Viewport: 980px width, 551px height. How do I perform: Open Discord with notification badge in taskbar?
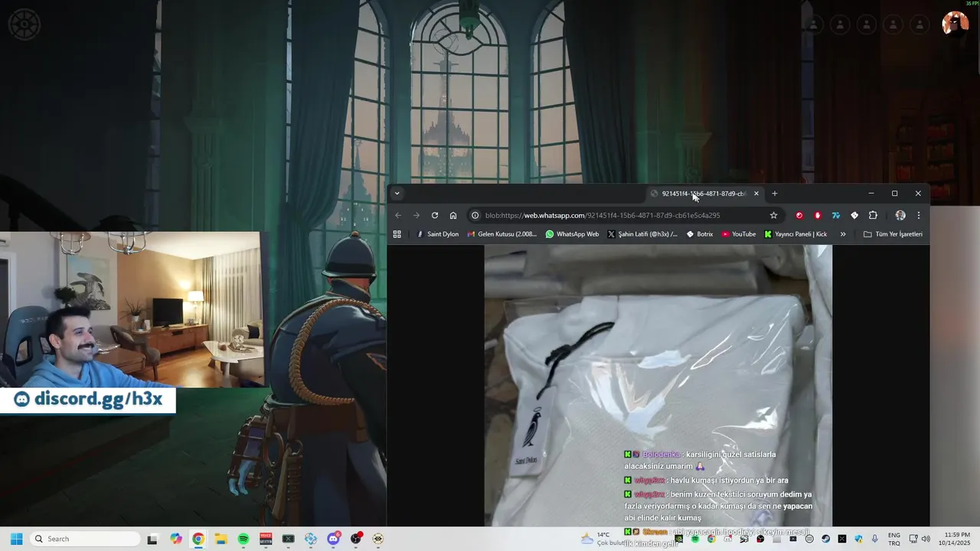point(334,539)
